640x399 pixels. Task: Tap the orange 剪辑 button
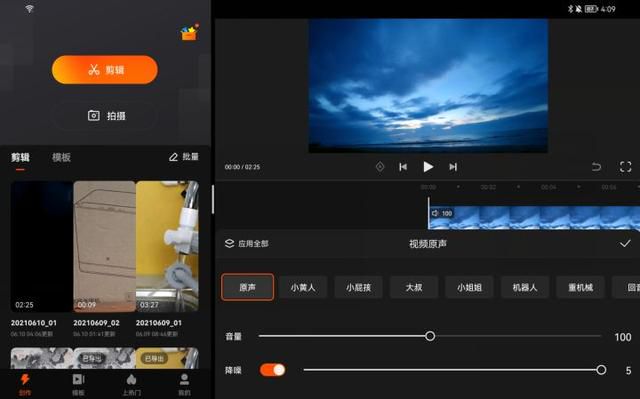[x=105, y=70]
